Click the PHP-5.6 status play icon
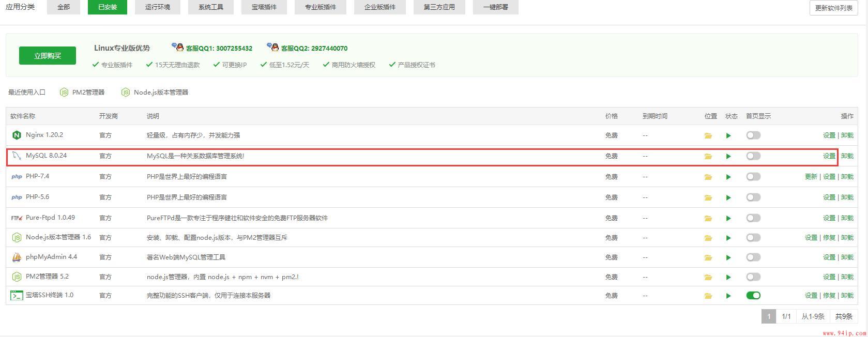 click(728, 197)
